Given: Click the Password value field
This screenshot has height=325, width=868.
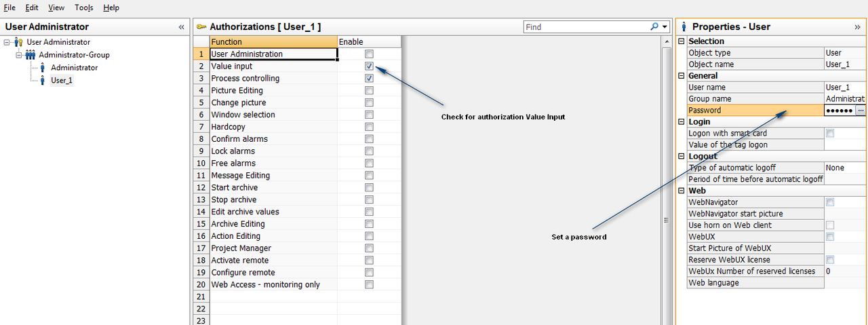Looking at the screenshot, I should point(839,111).
